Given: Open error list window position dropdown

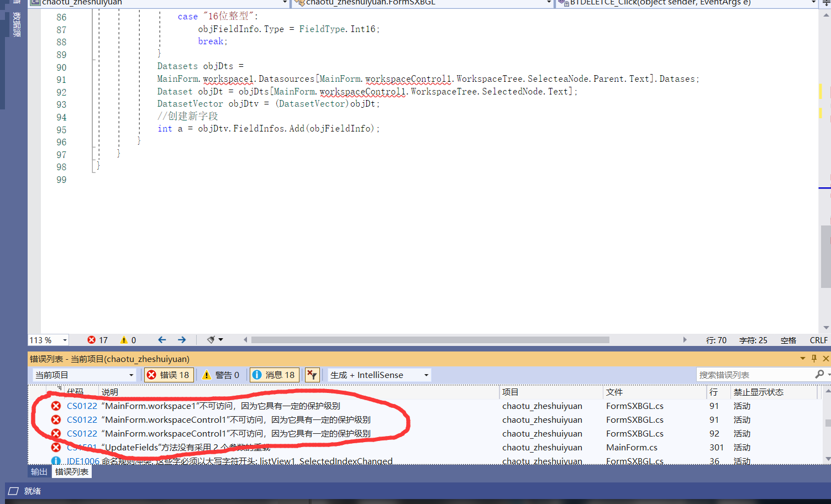Looking at the screenshot, I should point(802,359).
